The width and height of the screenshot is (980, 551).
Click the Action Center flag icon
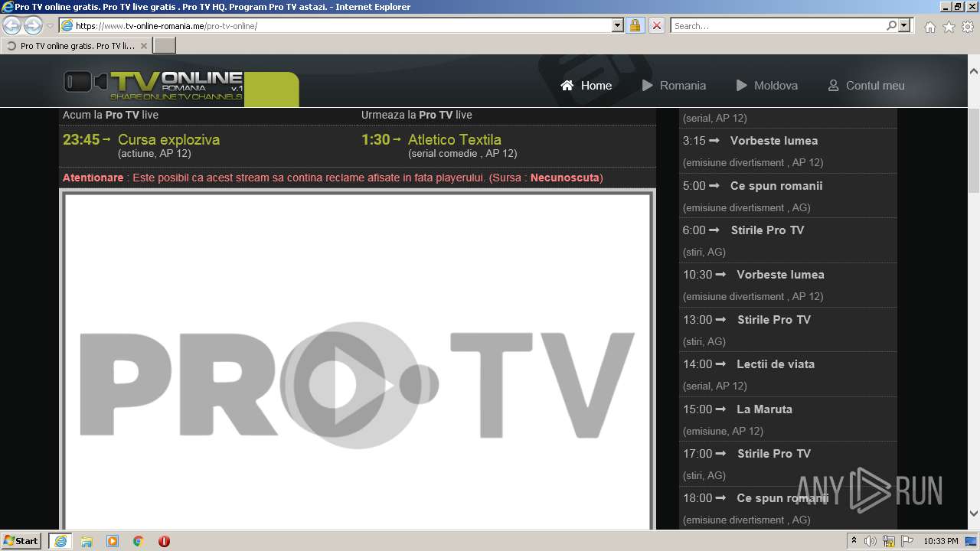coord(907,541)
